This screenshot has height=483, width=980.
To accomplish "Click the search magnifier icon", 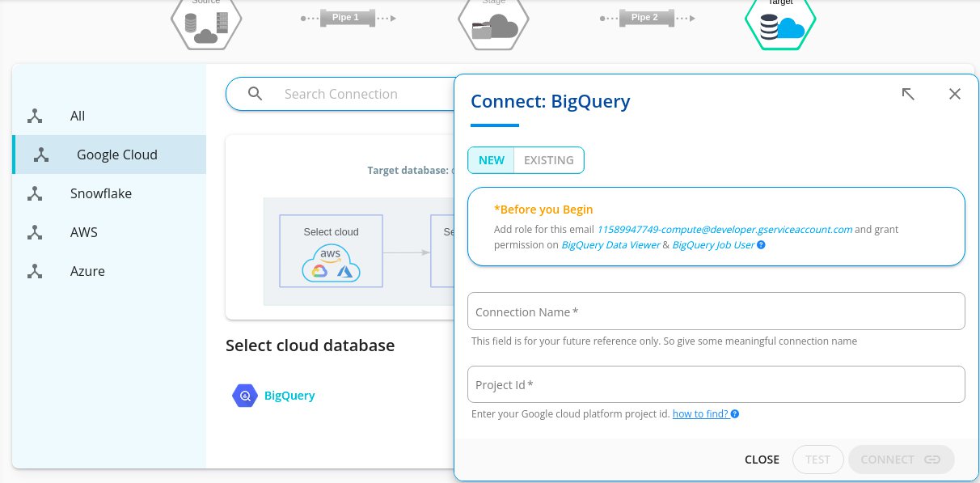I will click(x=256, y=94).
